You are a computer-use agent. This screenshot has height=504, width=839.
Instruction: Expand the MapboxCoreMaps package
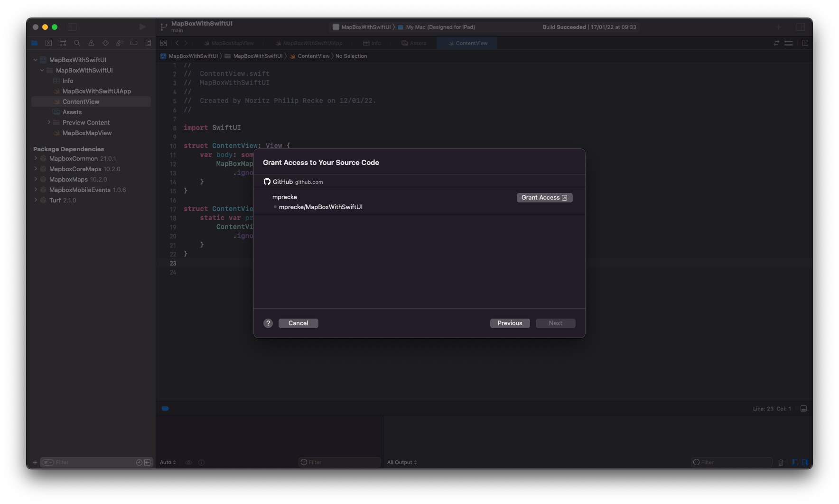[36, 169]
